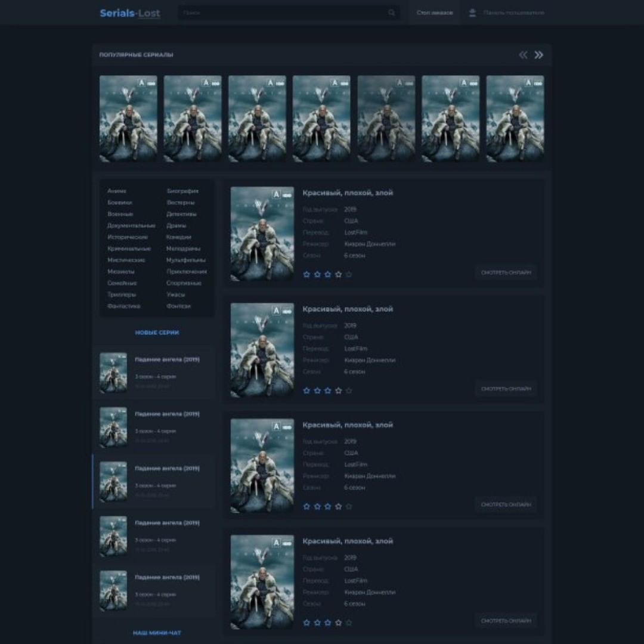Rate the fourth card five stars

tap(349, 623)
